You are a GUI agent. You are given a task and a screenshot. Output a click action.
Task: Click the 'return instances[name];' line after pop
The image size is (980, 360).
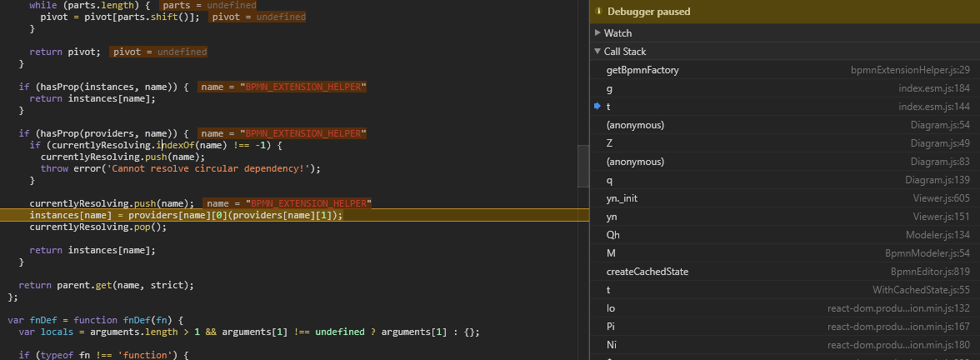click(x=92, y=250)
